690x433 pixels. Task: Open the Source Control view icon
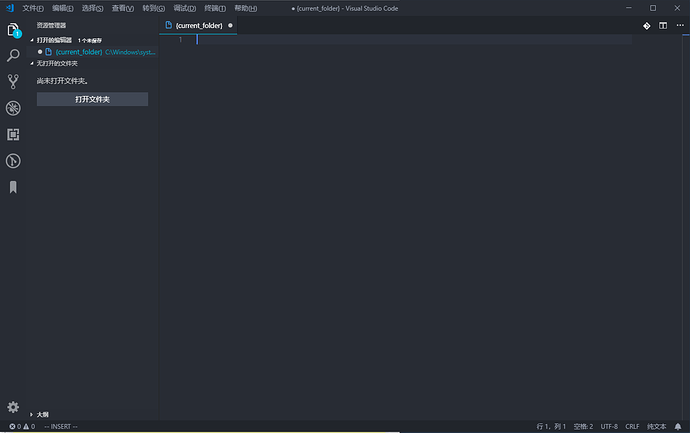[x=13, y=82]
